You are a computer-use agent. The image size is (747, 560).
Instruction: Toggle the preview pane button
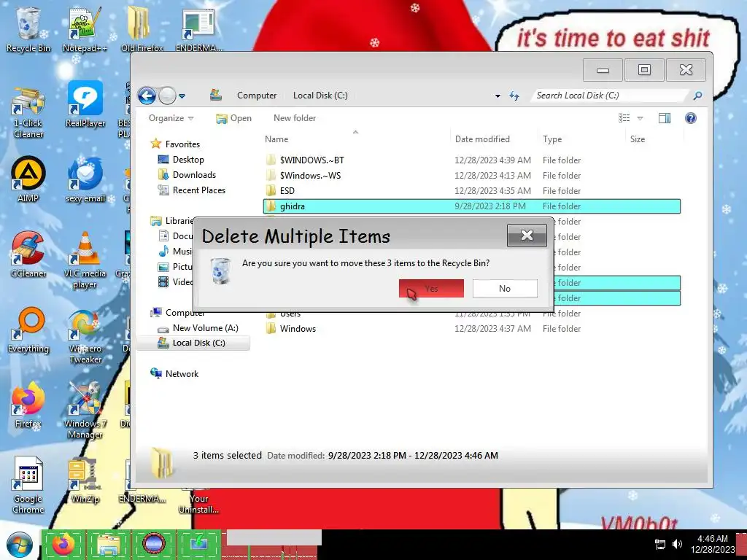tap(665, 118)
